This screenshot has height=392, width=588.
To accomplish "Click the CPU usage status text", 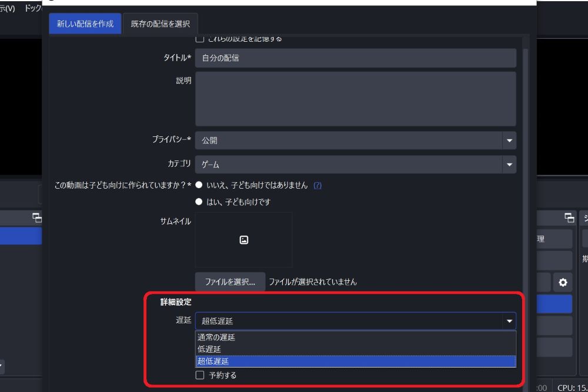I will 572,387.
